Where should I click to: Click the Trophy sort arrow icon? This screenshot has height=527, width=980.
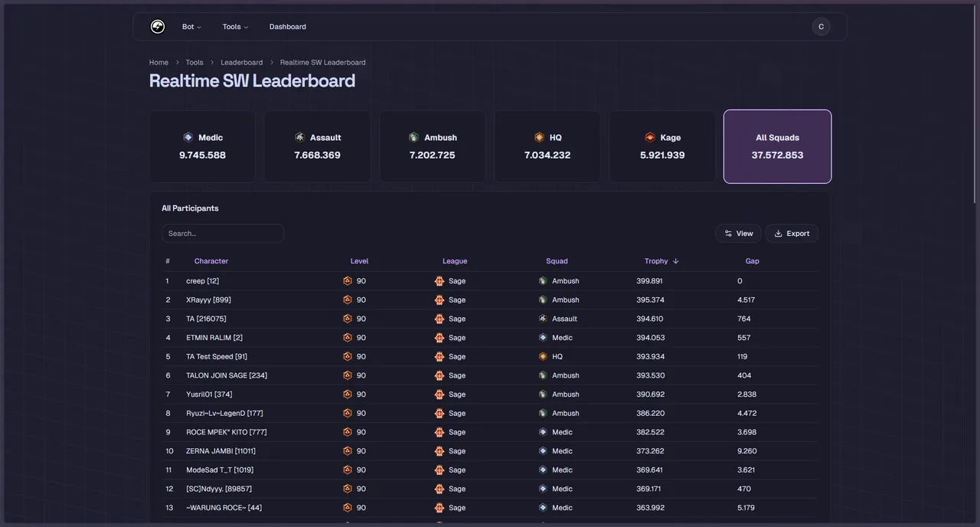click(x=675, y=261)
